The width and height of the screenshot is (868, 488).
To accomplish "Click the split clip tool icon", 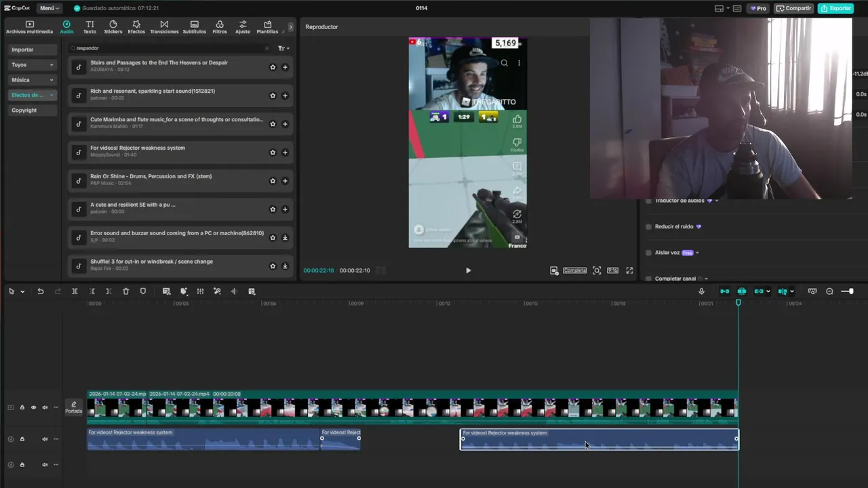I will [x=75, y=291].
